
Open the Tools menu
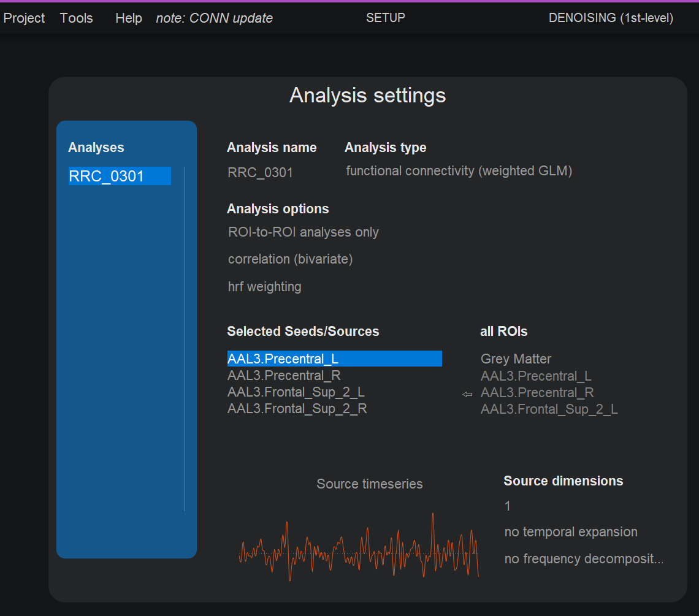(x=77, y=18)
